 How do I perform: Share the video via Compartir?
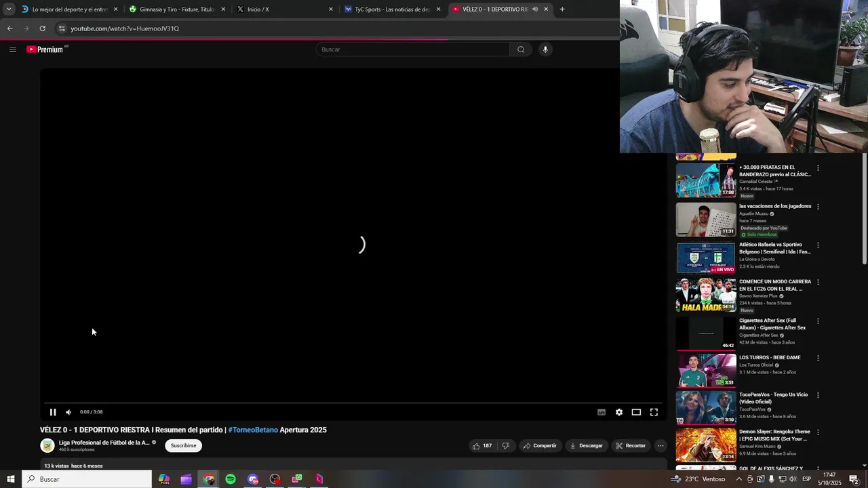(x=540, y=446)
